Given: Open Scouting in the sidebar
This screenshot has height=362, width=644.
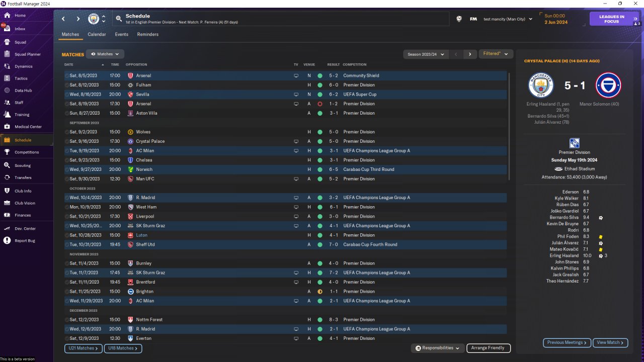Looking at the screenshot, I should click(22, 165).
